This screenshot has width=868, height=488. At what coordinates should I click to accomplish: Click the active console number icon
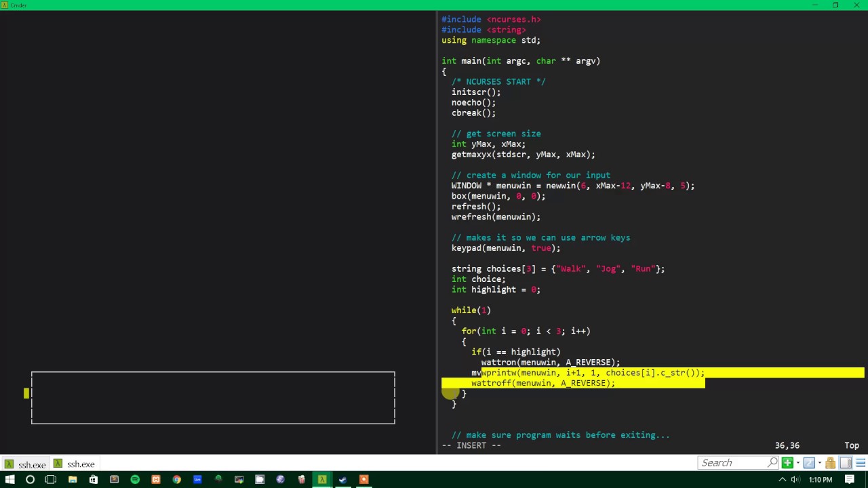(x=809, y=463)
